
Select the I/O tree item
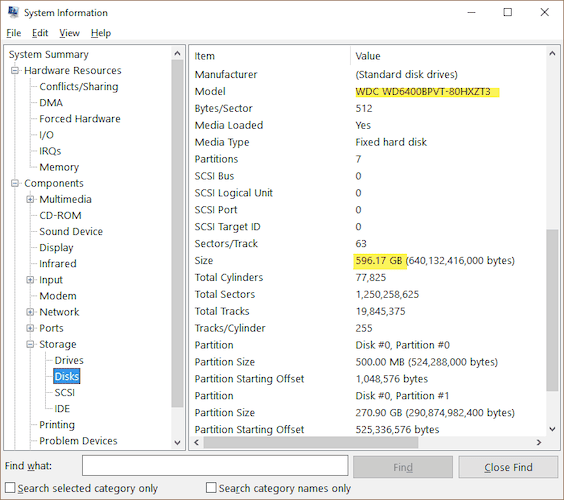[x=46, y=135]
